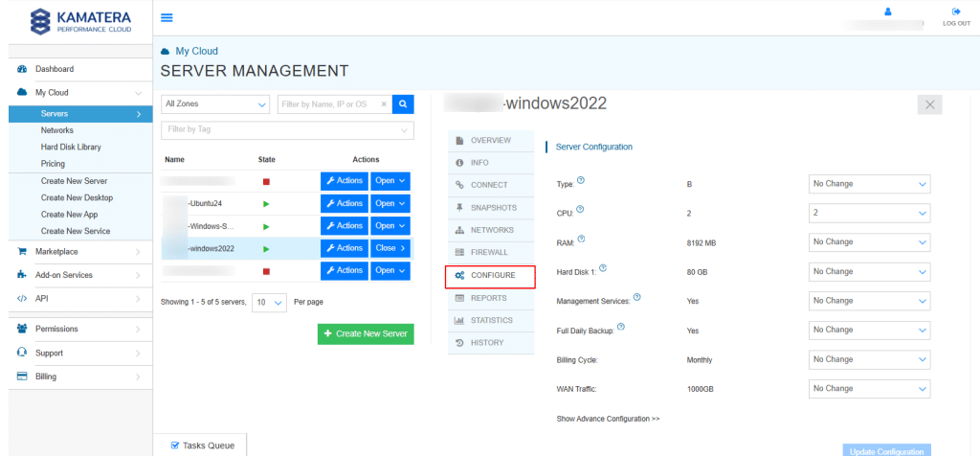
Task: Click the Create New Server button
Action: 366,333
